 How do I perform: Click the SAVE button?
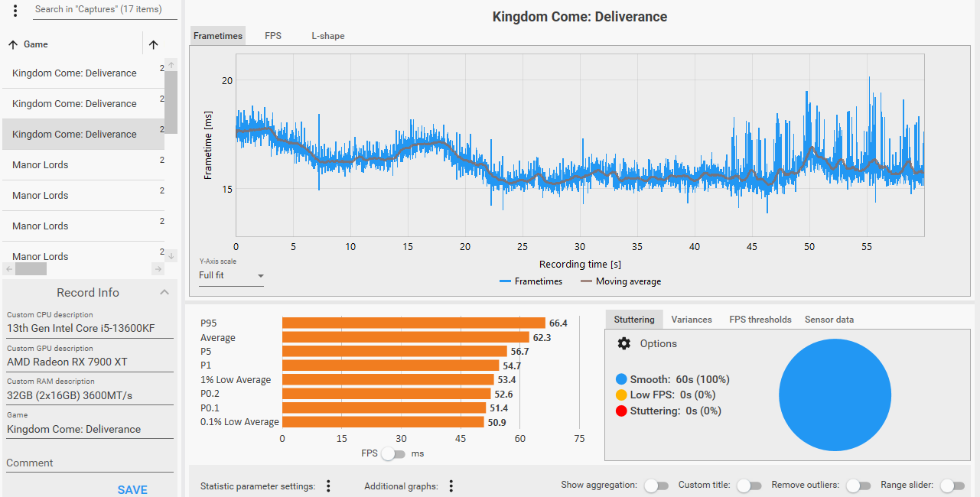click(x=132, y=489)
